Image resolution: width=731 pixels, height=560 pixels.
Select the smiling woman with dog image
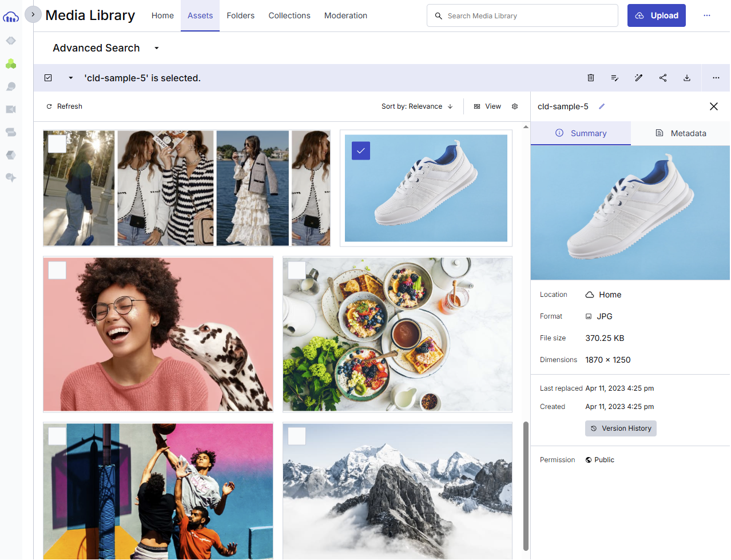click(x=57, y=270)
